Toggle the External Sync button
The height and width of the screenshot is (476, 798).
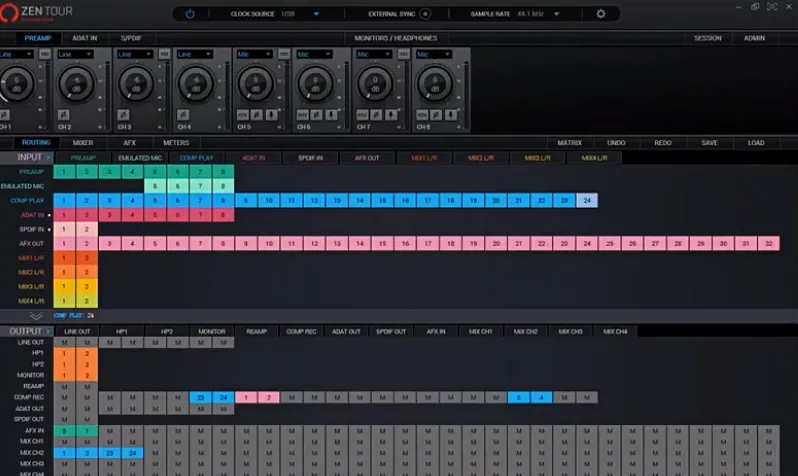[x=425, y=14]
